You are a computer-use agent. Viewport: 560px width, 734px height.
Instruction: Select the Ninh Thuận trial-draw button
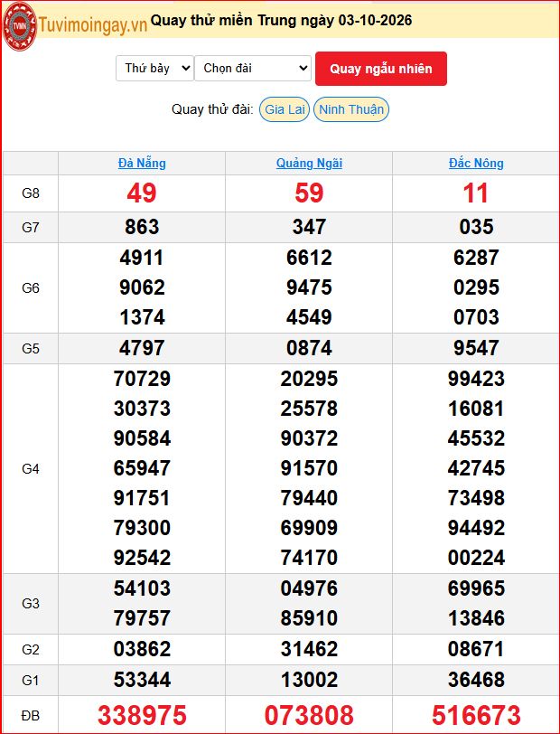pos(351,109)
